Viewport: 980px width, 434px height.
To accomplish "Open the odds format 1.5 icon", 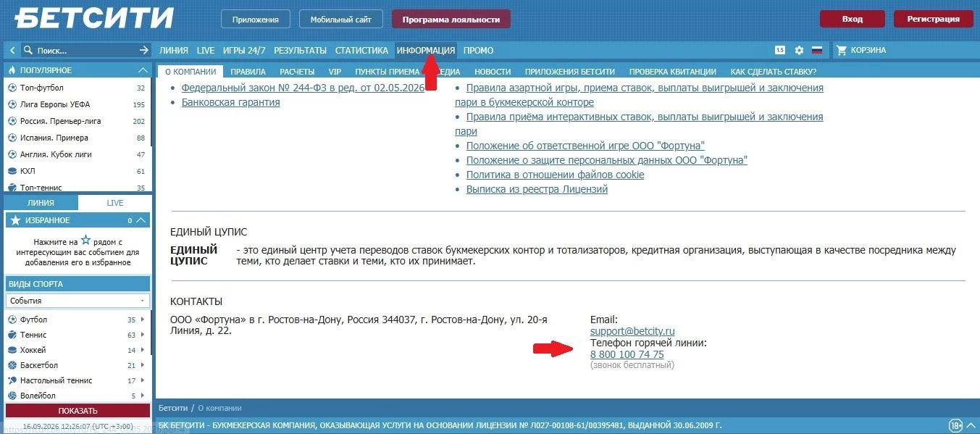I will [x=780, y=51].
